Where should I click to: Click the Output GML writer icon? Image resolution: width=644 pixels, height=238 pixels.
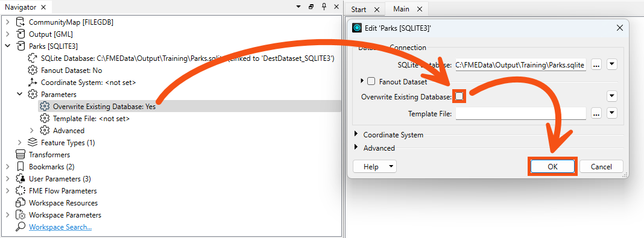pyautogui.click(x=20, y=34)
